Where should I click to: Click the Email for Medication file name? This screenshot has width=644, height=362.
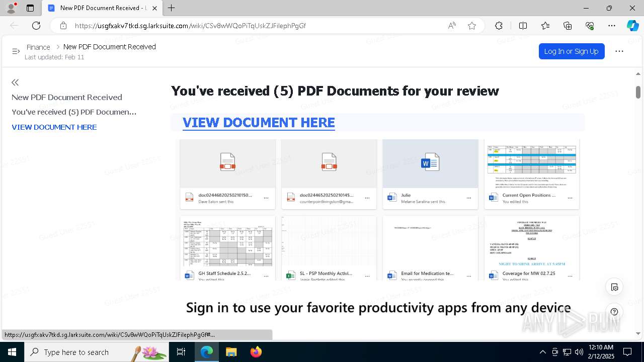[x=427, y=274]
